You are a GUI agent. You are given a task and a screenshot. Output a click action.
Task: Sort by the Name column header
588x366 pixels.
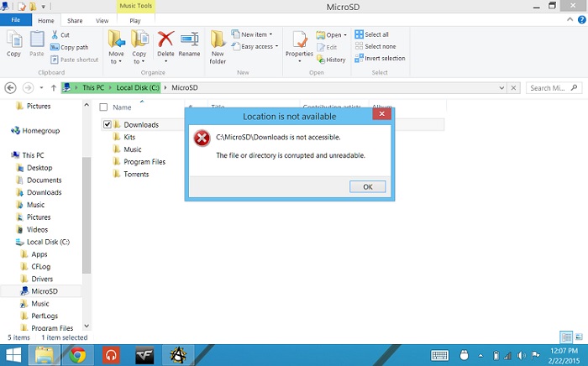pos(122,107)
